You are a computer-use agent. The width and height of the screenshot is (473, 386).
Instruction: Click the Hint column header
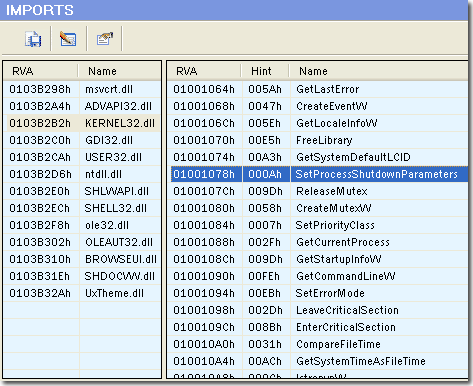[265, 71]
